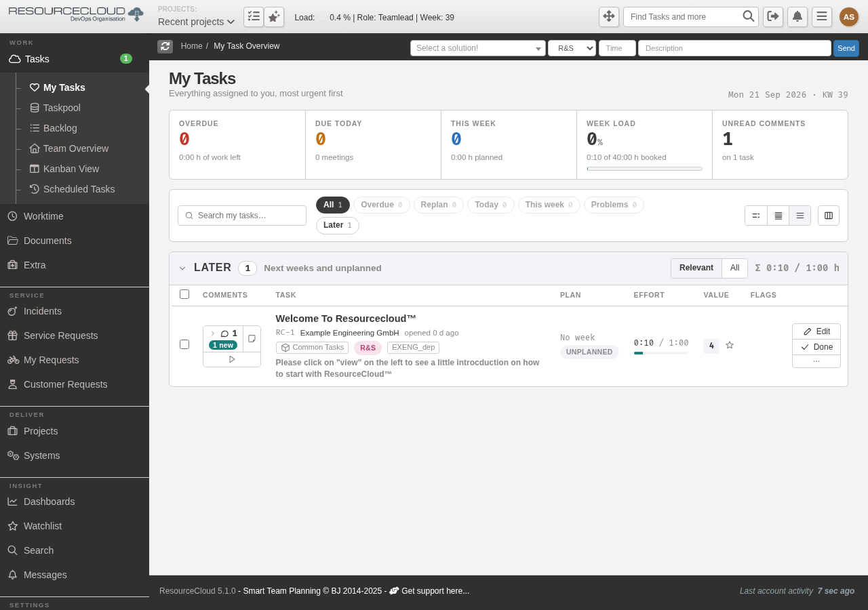Open the note icon on Welcome task
This screenshot has width=868, height=610.
252,339
